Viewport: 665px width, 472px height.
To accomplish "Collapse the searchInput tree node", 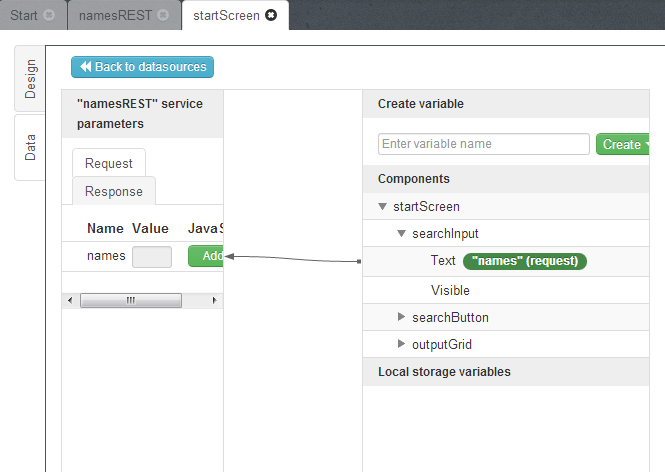I will pos(402,234).
